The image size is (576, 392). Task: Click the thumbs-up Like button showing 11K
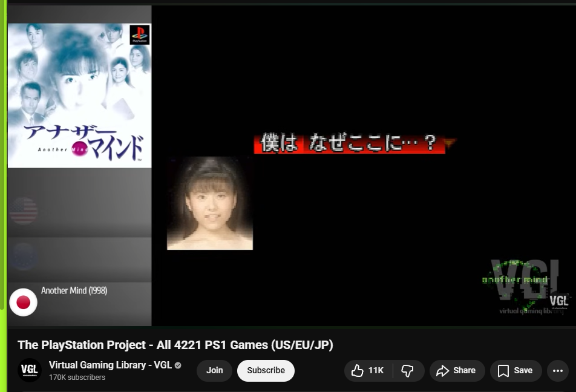tap(368, 370)
